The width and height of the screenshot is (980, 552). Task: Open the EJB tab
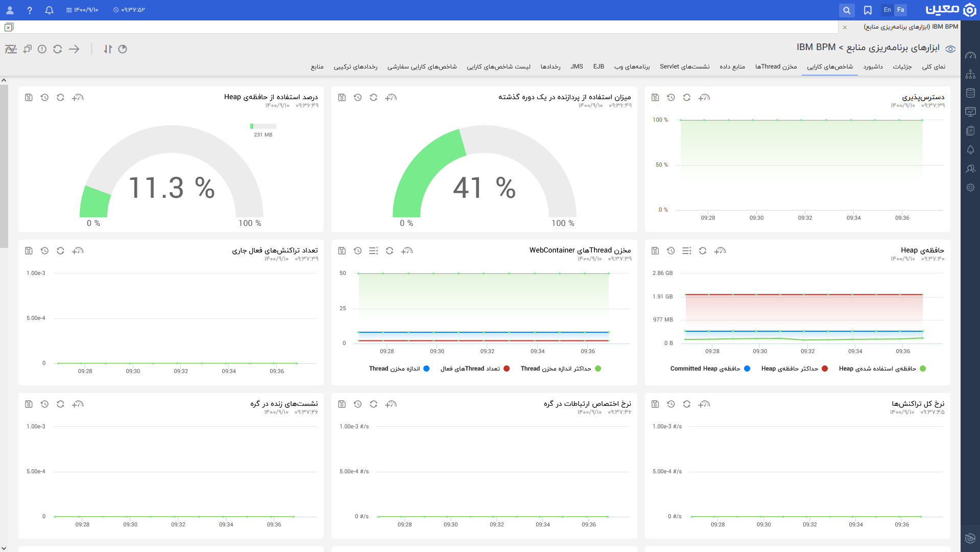[599, 66]
